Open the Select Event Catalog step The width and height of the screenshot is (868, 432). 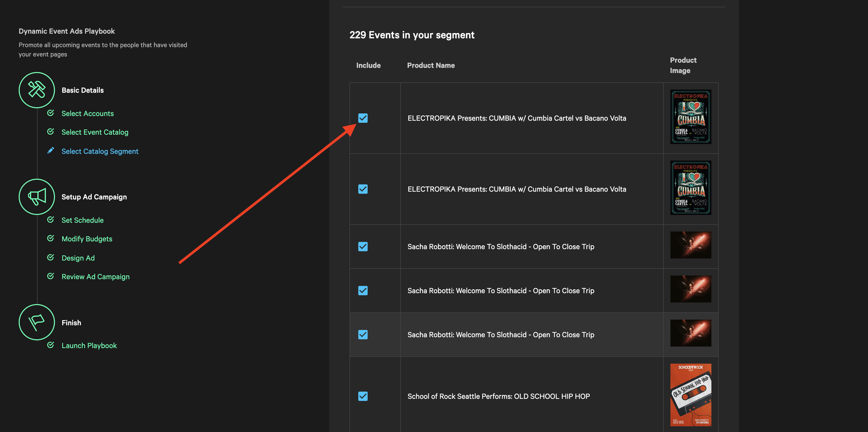click(95, 132)
